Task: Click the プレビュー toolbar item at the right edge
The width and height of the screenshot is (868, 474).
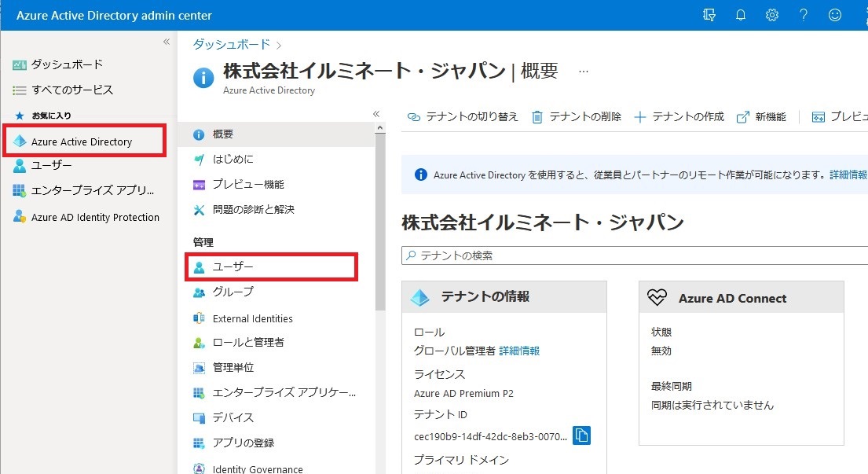Action: click(839, 116)
